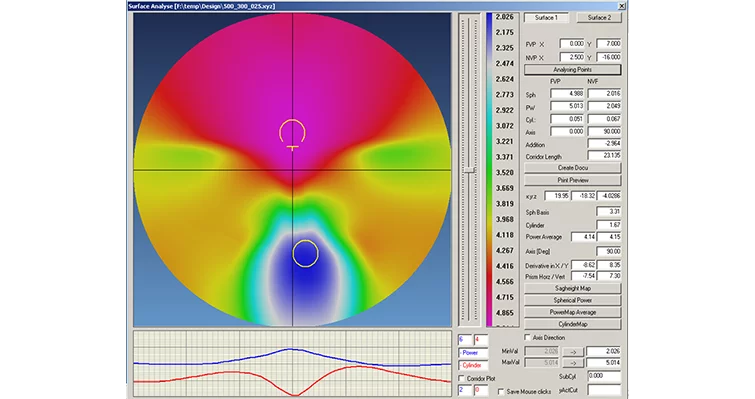Click the MaxVal arrow button
Image resolution: width=755 pixels, height=399 pixels.
point(573,363)
